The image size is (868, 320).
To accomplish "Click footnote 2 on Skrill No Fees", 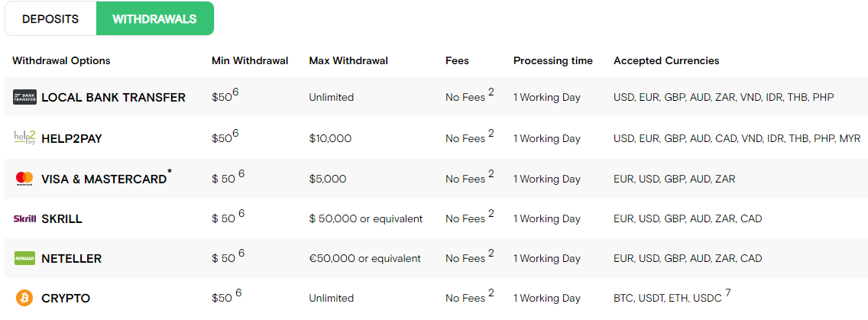I will (x=491, y=213).
